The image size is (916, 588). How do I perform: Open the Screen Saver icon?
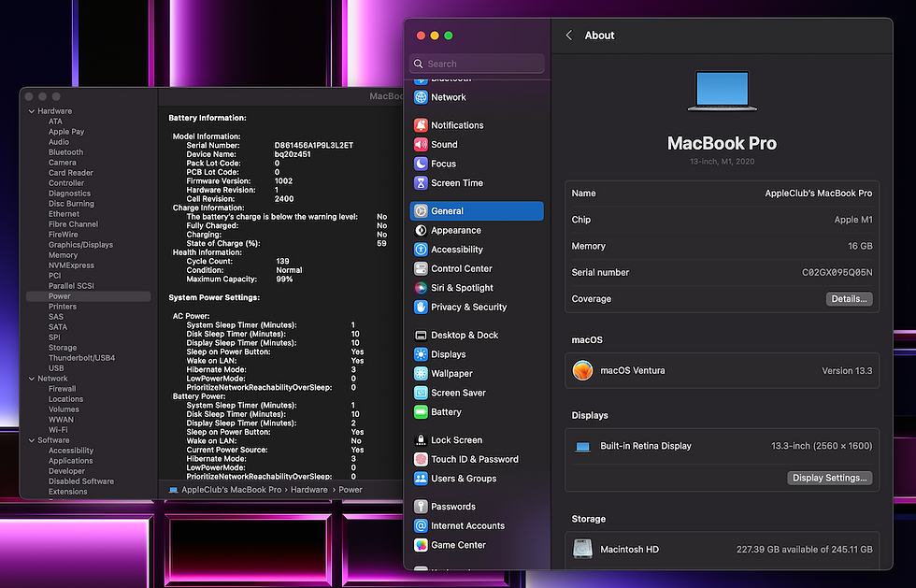(x=421, y=393)
